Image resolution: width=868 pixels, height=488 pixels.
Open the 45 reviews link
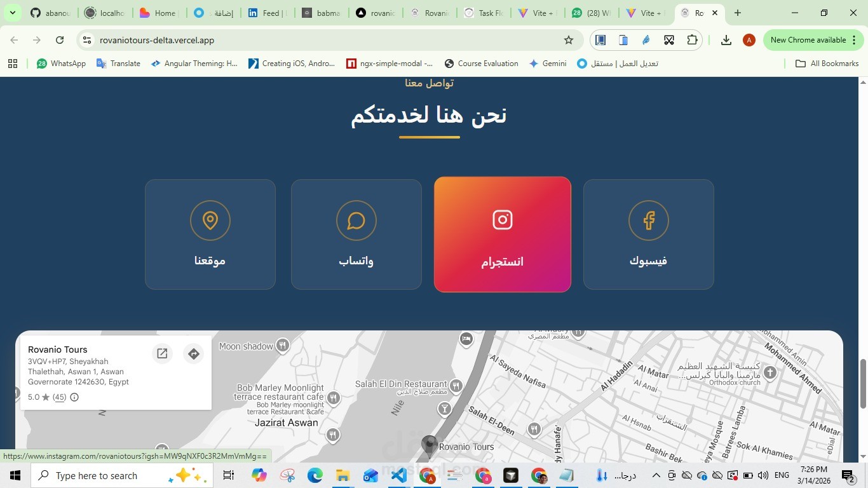(59, 397)
